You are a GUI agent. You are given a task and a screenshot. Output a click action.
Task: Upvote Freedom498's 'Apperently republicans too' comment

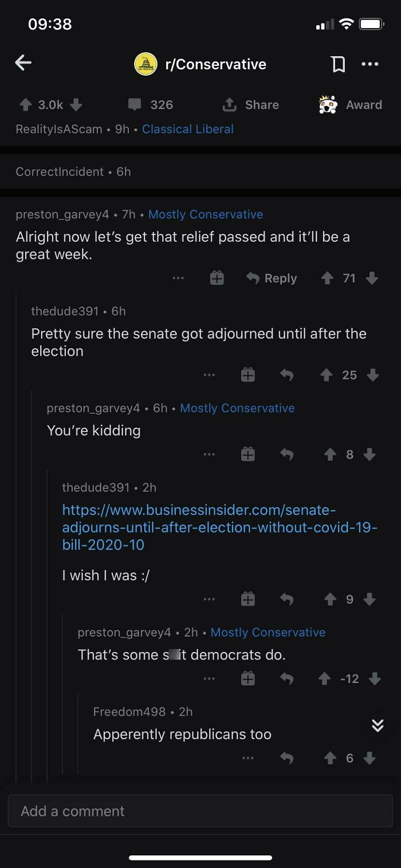(x=331, y=757)
